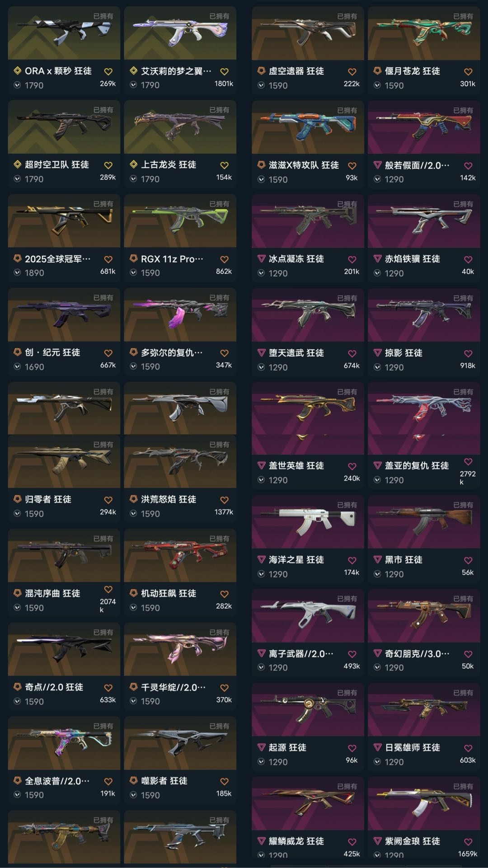Screen dimensions: 488x868
Task: Click heart icon beside 盖亚的复仇 狂徒
Action: tap(468, 462)
